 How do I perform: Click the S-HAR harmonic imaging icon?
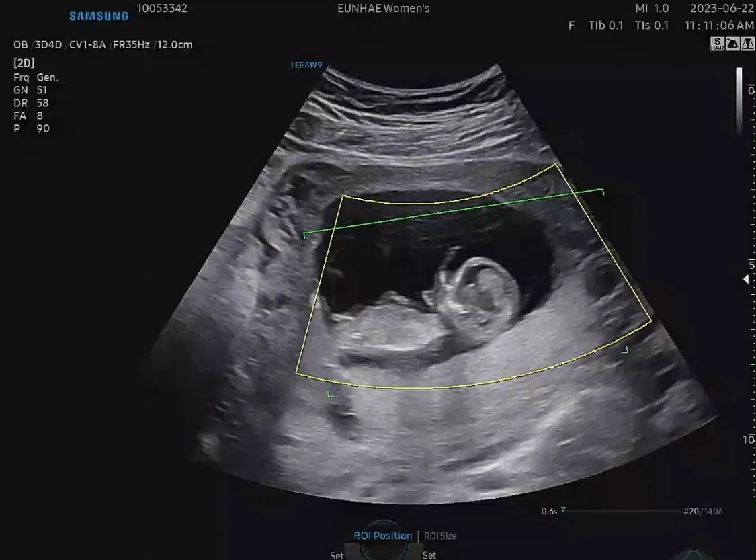click(x=717, y=44)
